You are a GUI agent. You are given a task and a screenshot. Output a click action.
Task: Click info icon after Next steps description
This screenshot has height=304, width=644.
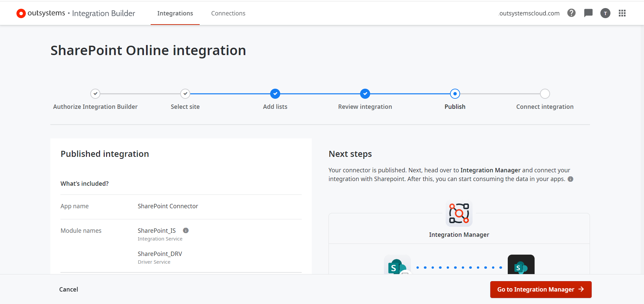pos(570,179)
